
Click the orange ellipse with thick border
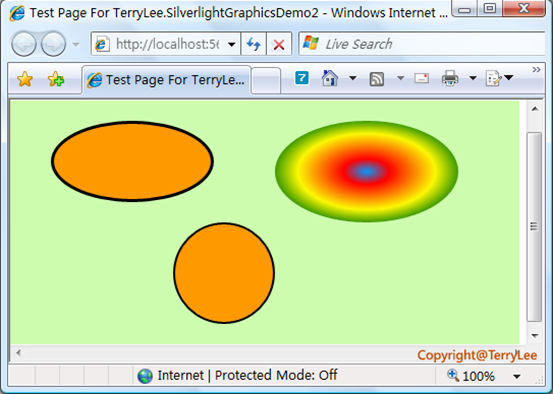[132, 162]
